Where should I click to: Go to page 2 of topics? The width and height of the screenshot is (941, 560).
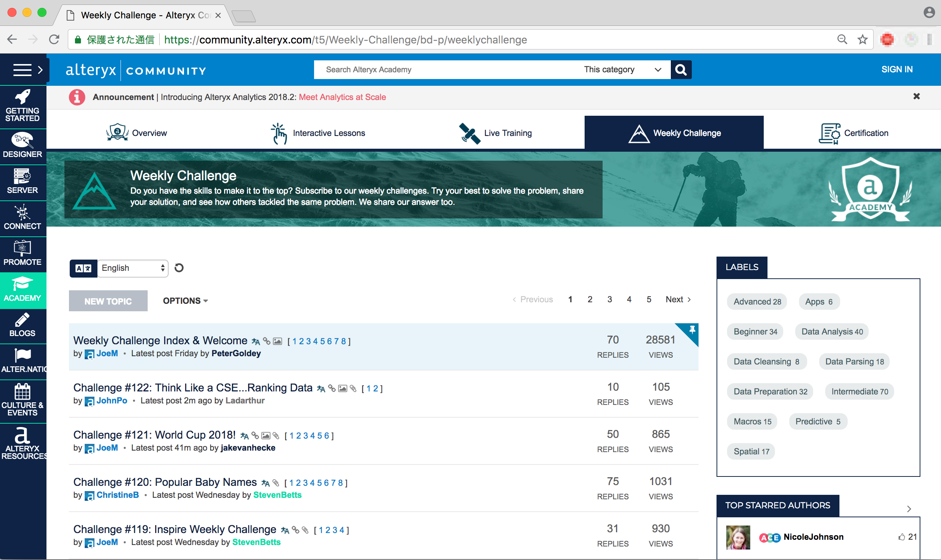589,299
